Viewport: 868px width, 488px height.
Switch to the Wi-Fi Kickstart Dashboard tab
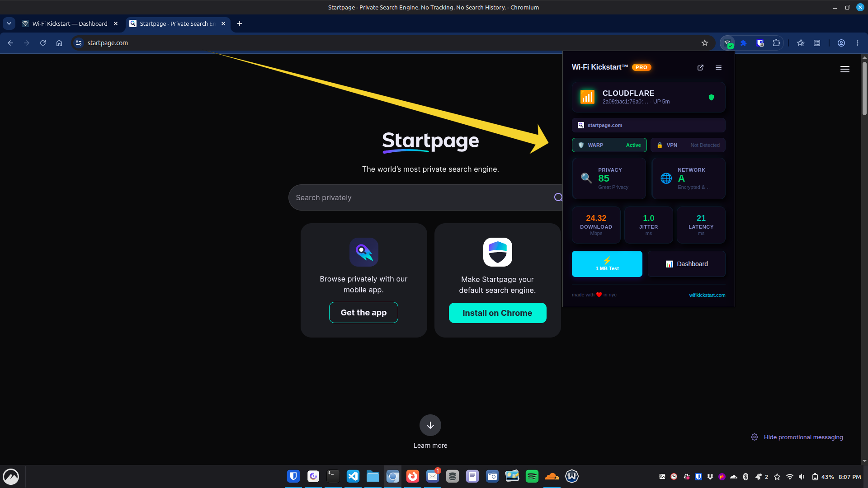pos(70,23)
